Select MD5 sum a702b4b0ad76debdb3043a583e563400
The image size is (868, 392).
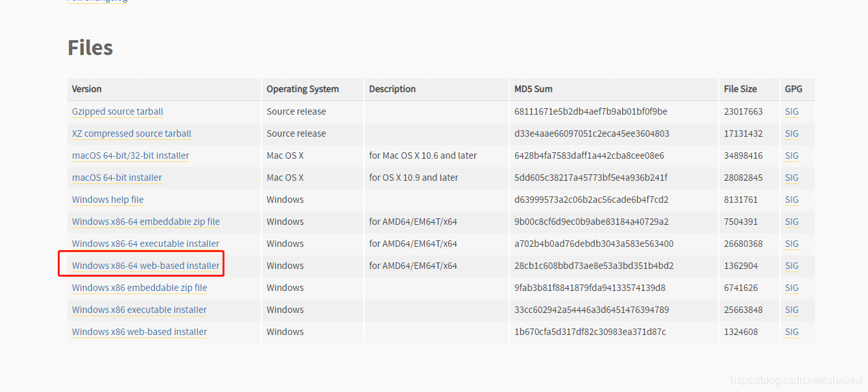coord(594,244)
